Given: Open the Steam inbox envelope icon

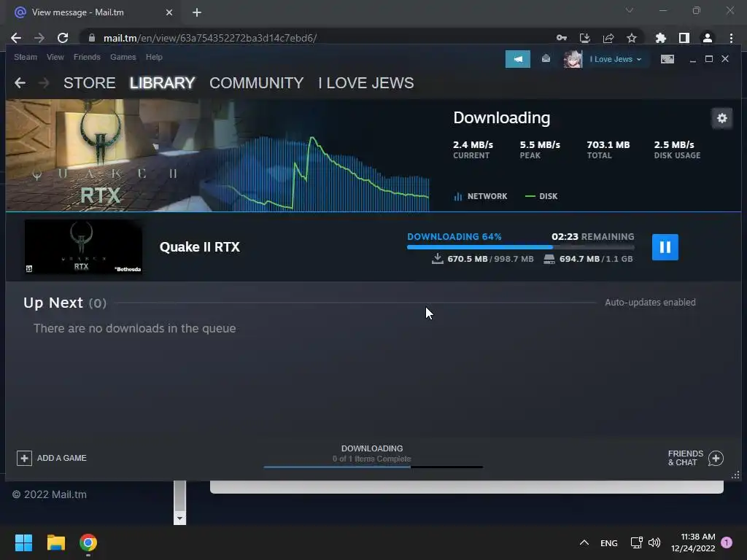Looking at the screenshot, I should pos(546,58).
